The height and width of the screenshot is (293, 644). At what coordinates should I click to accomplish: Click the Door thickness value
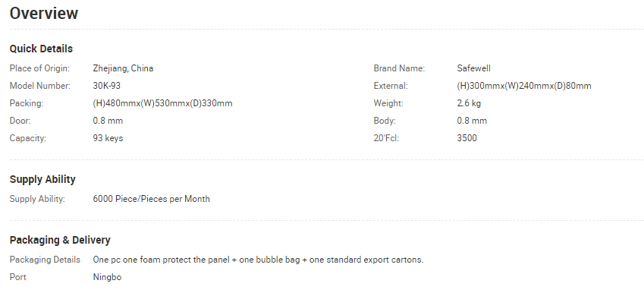click(108, 121)
